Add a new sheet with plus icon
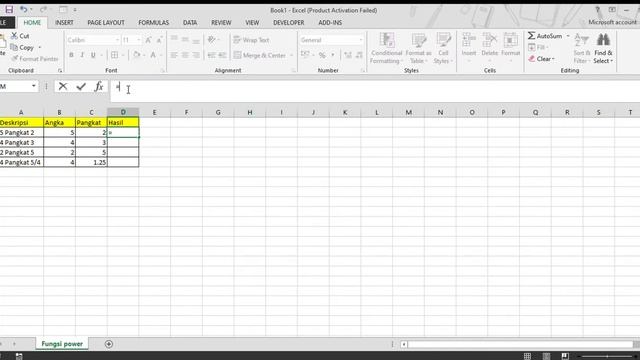Screen dimensions: 640x360 [x=109, y=344]
